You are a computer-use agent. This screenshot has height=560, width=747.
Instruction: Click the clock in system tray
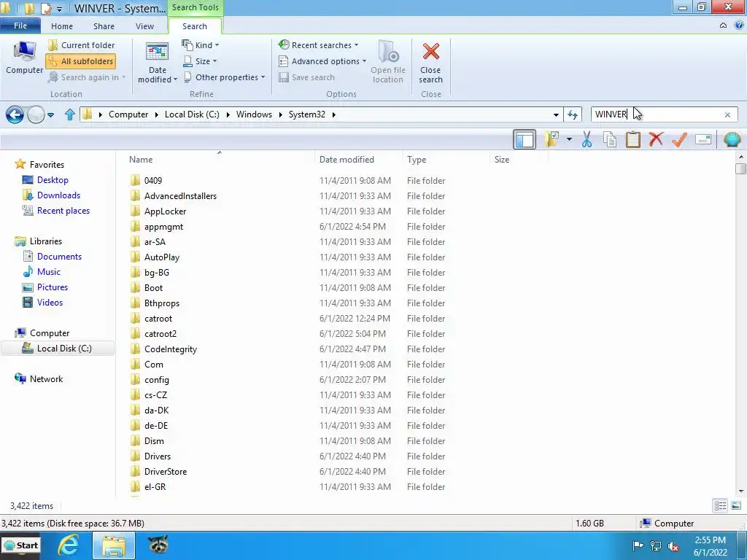(x=711, y=546)
